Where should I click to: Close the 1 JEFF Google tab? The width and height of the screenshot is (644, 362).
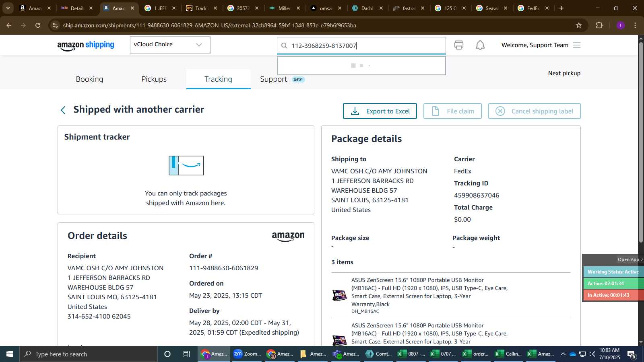[174, 8]
